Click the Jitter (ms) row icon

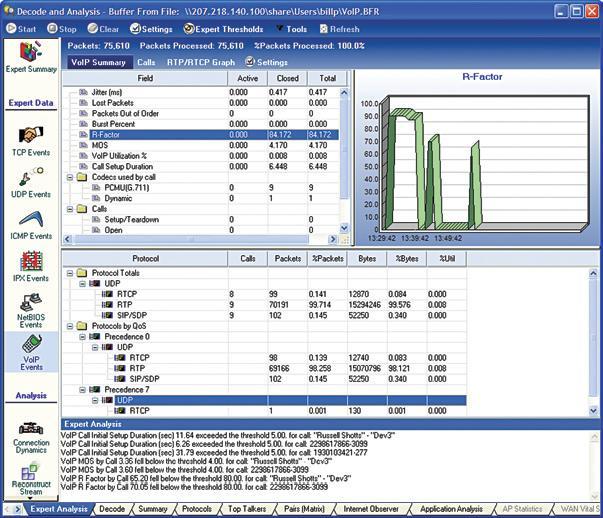coord(83,92)
